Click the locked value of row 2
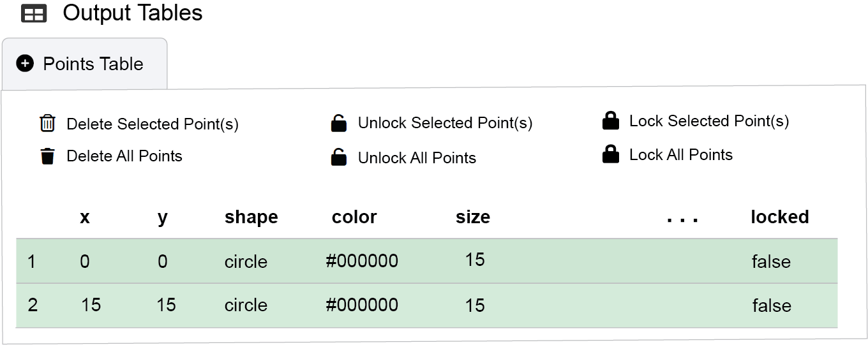This screenshot has width=868, height=345. click(771, 305)
